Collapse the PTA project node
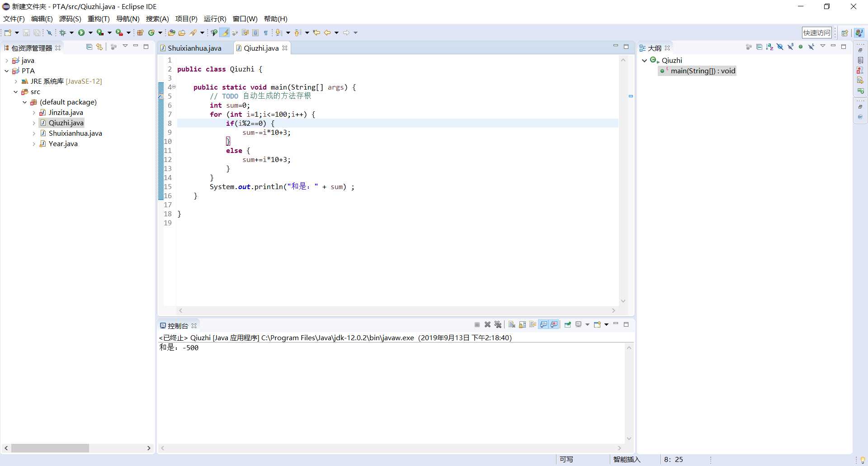The image size is (868, 466). click(6, 71)
